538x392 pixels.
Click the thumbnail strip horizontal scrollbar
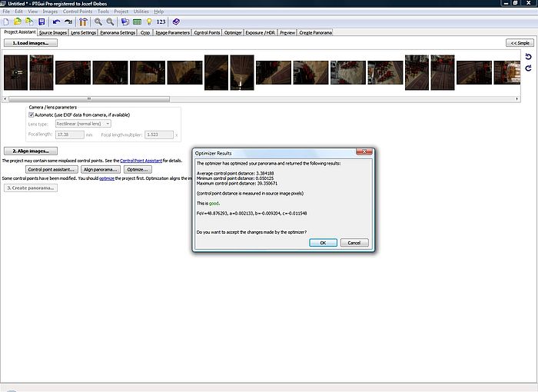pos(88,98)
